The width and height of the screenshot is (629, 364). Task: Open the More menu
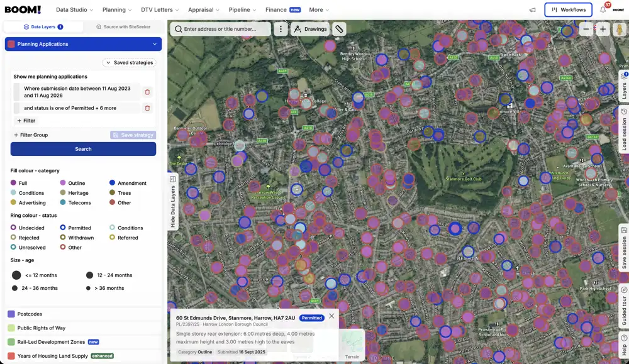(x=319, y=10)
